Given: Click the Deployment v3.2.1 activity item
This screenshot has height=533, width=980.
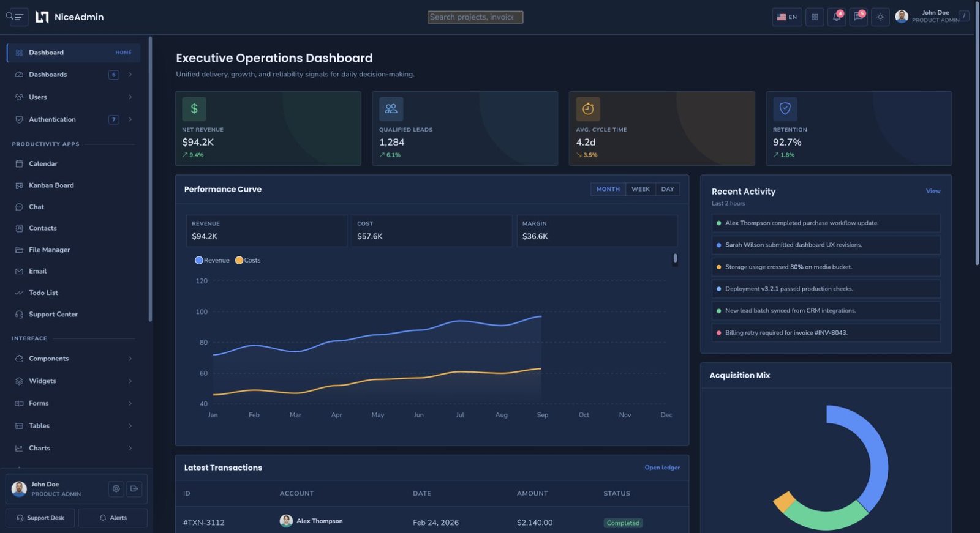Looking at the screenshot, I should 826,289.
